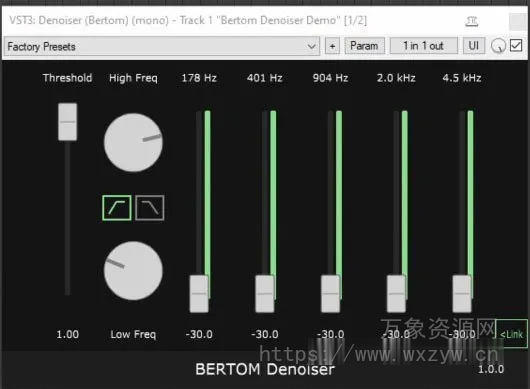This screenshot has height=389, width=530.
Task: Click the Param button
Action: [x=364, y=46]
